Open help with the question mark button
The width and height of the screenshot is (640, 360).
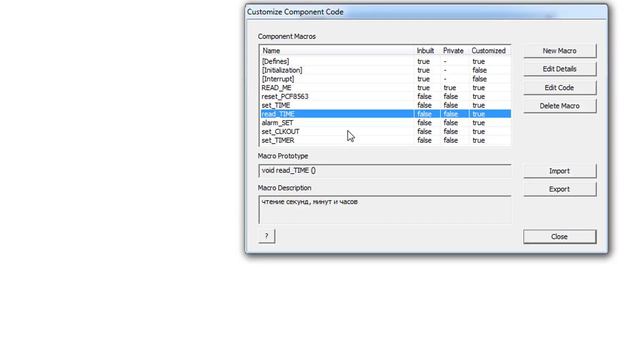coord(267,236)
